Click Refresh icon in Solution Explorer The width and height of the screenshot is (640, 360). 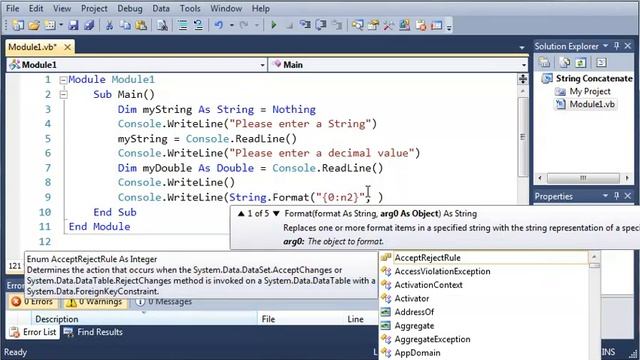pyautogui.click(x=580, y=62)
